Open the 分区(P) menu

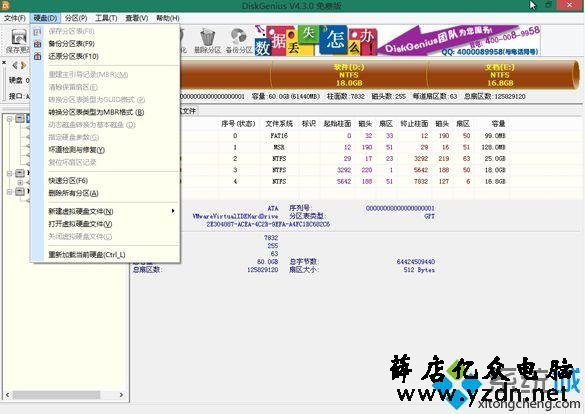tap(76, 18)
